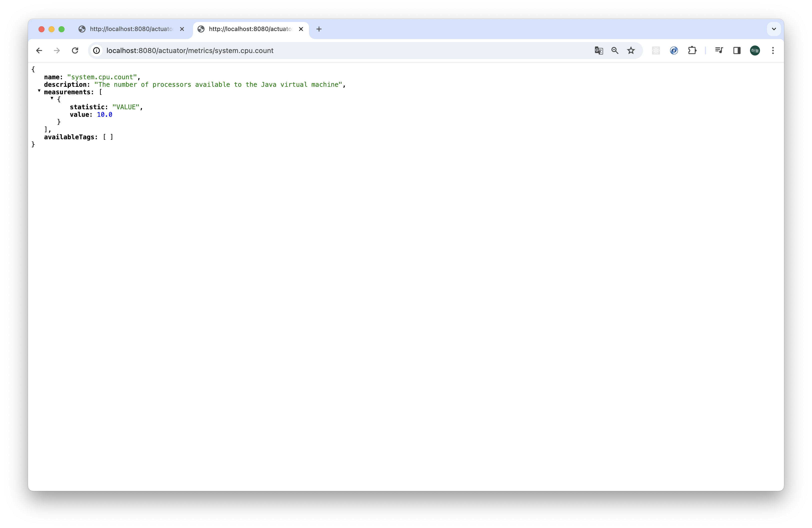The height and width of the screenshot is (528, 812).
Task: Toggle the browser side panel
Action: 737,50
